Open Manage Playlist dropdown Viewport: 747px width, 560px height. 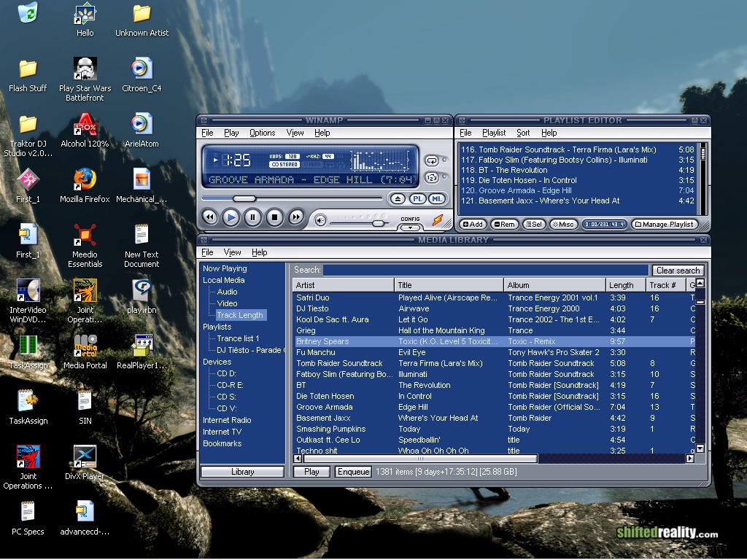[665, 225]
